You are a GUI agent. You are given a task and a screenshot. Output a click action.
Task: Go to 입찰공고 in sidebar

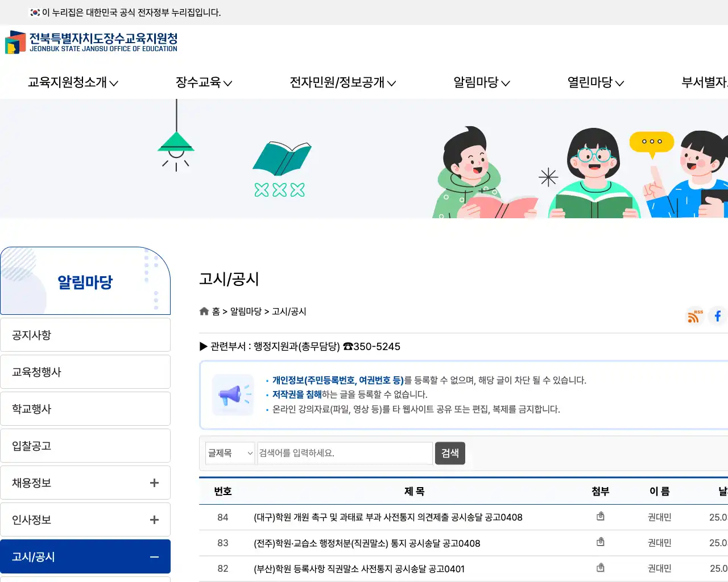85,446
